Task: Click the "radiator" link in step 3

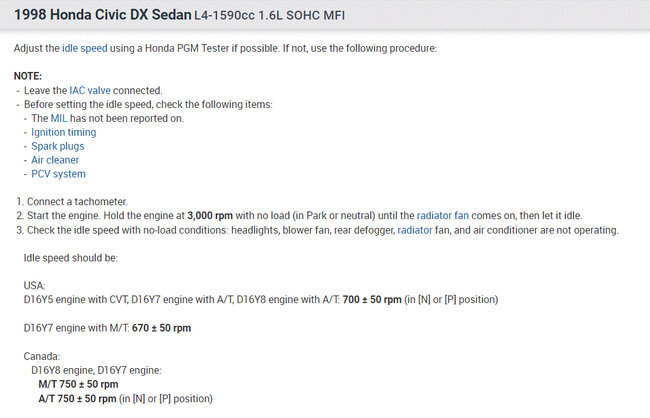Action: pos(417,230)
